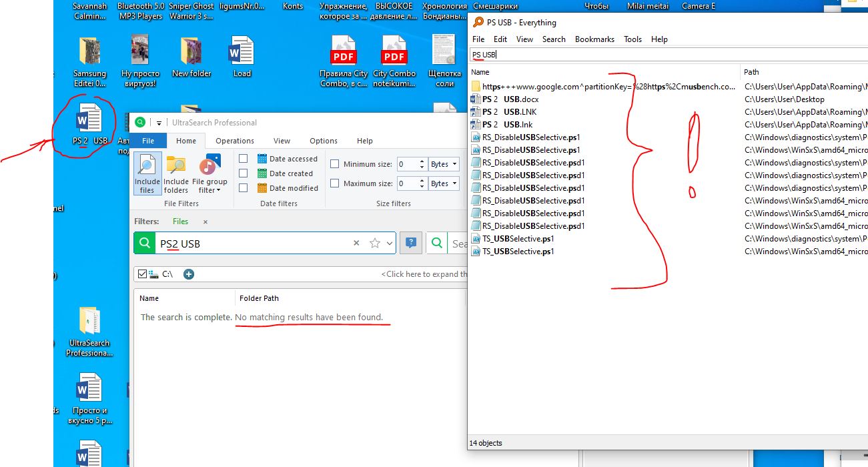This screenshot has width=868, height=467.
Task: Click the Minimum size value field
Action: [x=407, y=164]
